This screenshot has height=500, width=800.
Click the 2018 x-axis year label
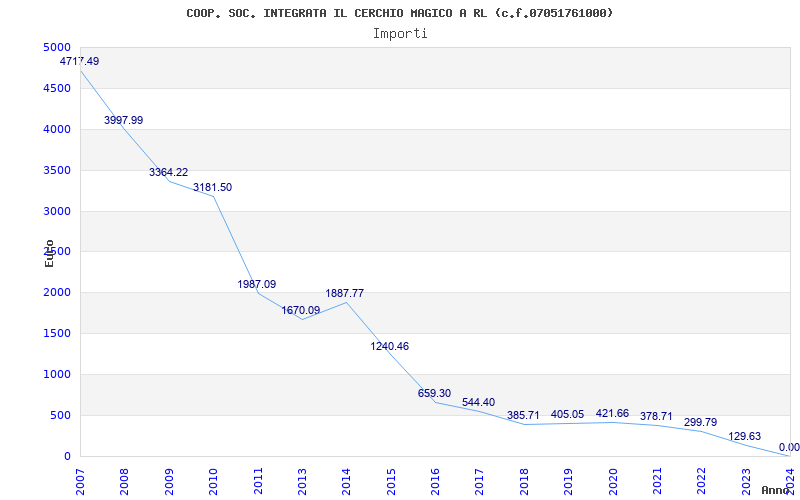click(524, 482)
